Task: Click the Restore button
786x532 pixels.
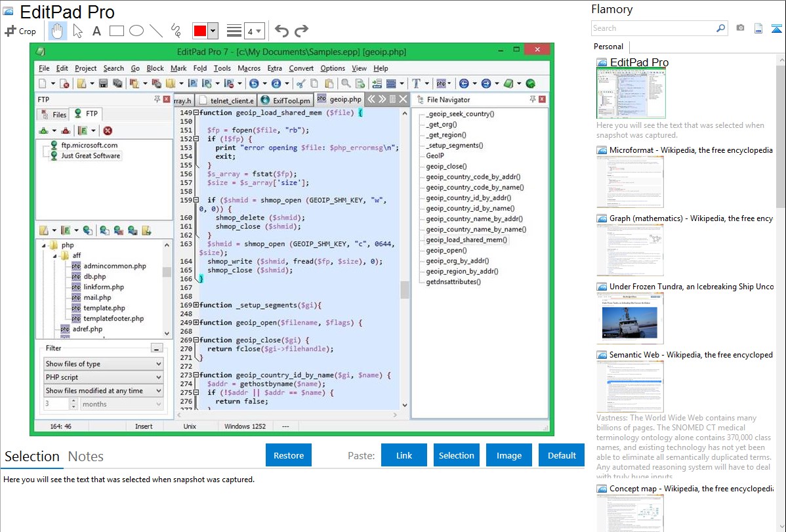Action: [289, 455]
